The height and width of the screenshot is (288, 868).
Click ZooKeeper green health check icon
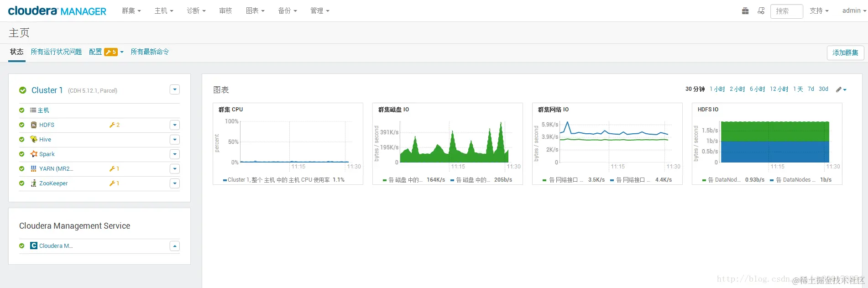pyautogui.click(x=21, y=183)
